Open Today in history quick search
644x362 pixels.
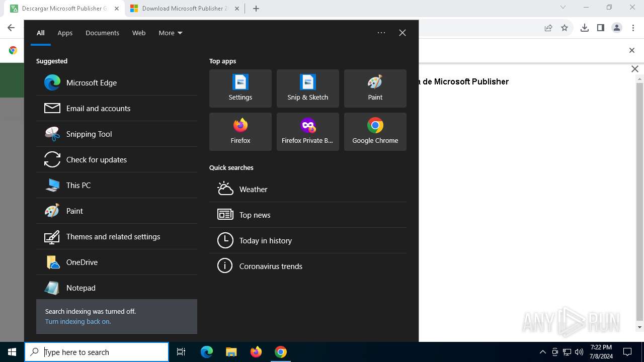coord(308,240)
